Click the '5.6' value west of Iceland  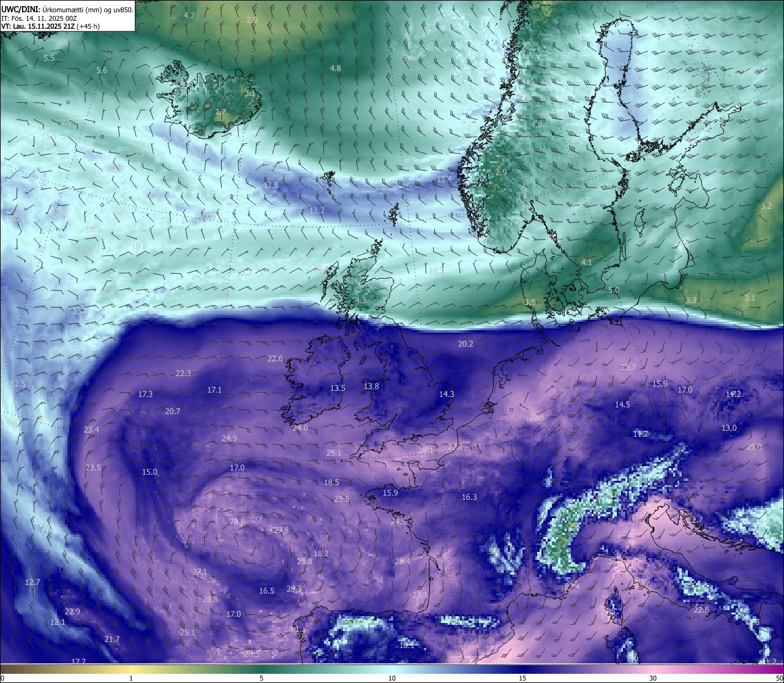(102, 70)
